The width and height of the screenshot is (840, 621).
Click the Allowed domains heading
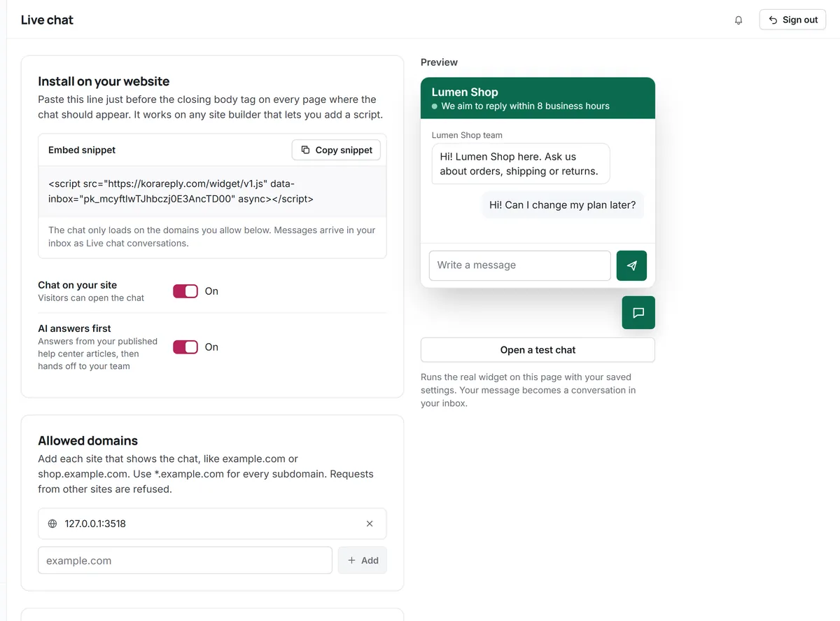tap(87, 440)
